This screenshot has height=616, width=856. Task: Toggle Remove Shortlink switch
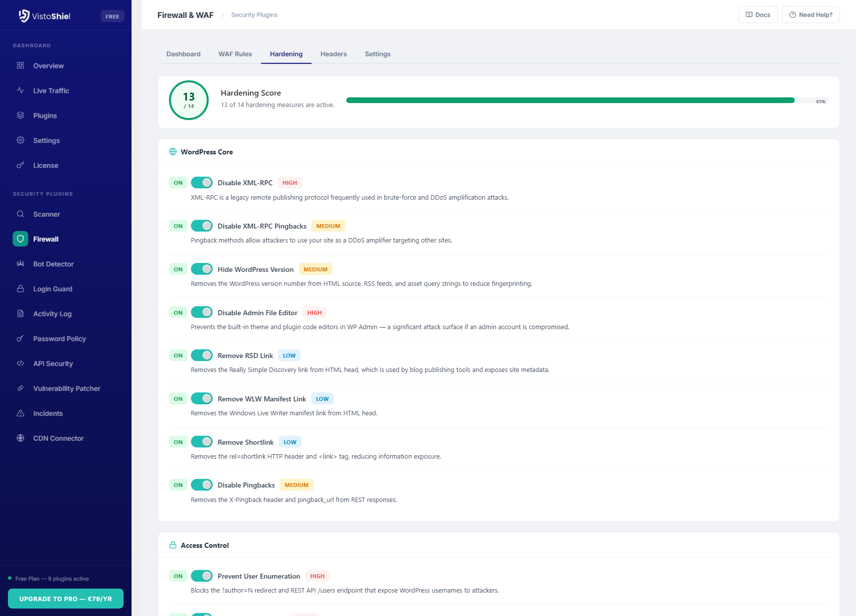click(x=202, y=442)
